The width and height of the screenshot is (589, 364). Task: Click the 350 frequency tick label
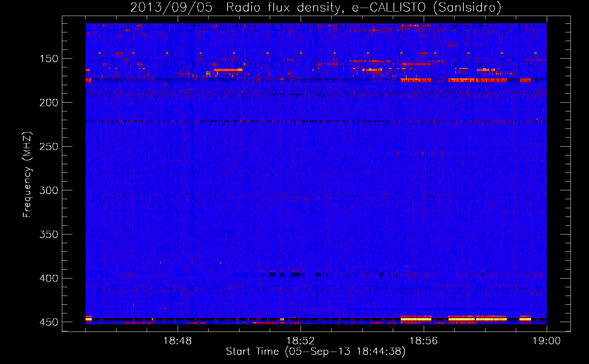click(49, 234)
